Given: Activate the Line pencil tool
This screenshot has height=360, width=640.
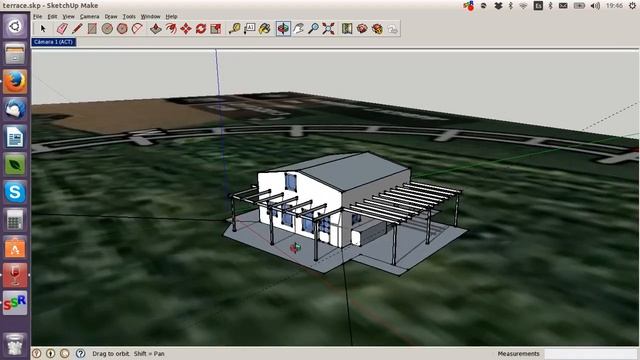Looking at the screenshot, I should (x=77, y=29).
